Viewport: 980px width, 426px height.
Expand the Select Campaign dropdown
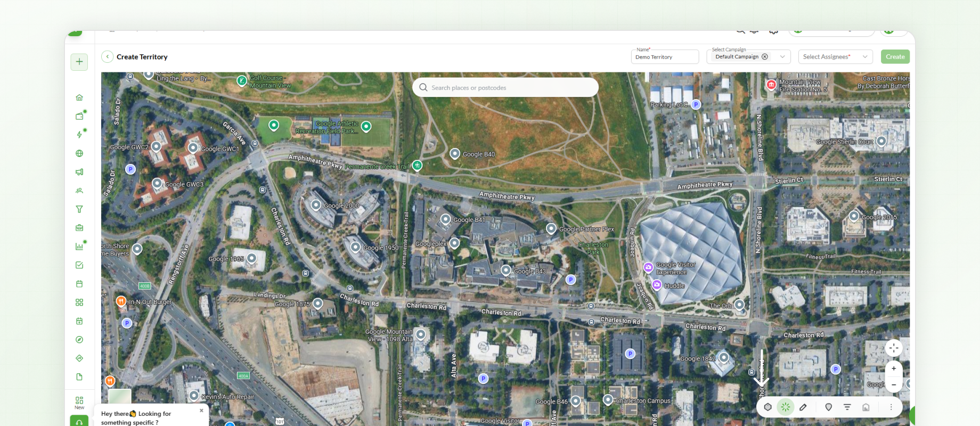point(782,57)
